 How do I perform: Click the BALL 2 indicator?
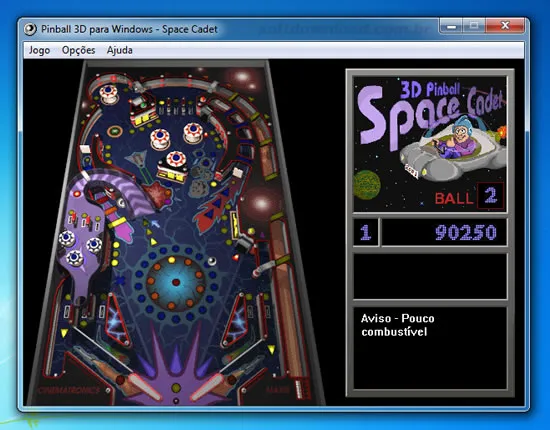pyautogui.click(x=469, y=197)
